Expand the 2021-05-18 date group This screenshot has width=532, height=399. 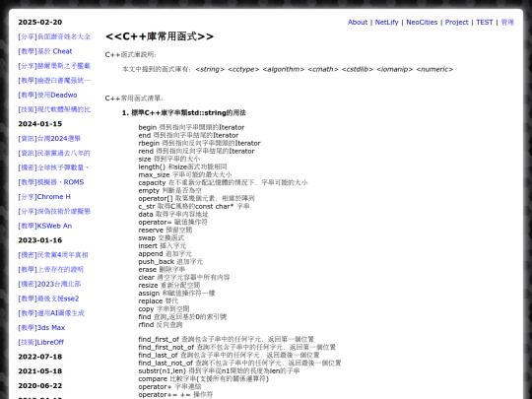click(x=40, y=371)
